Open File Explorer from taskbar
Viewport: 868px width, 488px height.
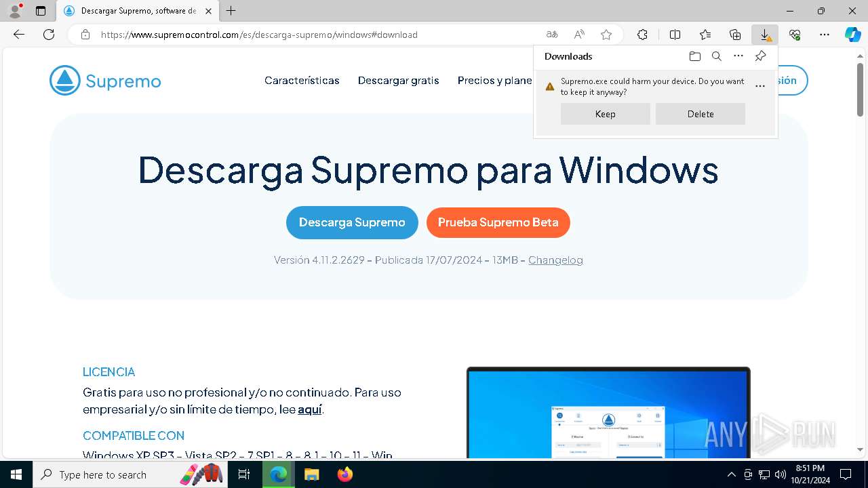pyautogui.click(x=311, y=474)
